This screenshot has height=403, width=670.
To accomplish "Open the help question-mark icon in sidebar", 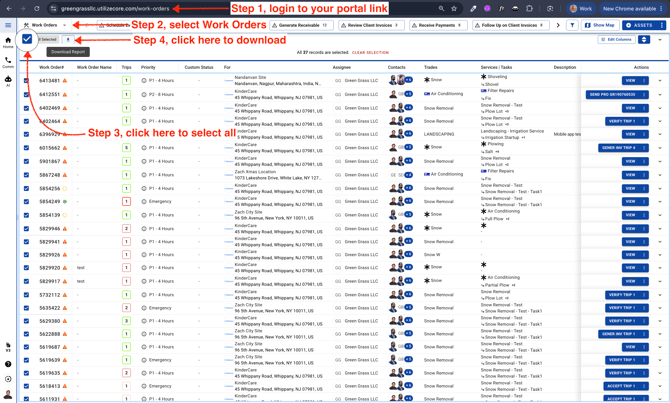I will tap(8, 364).
